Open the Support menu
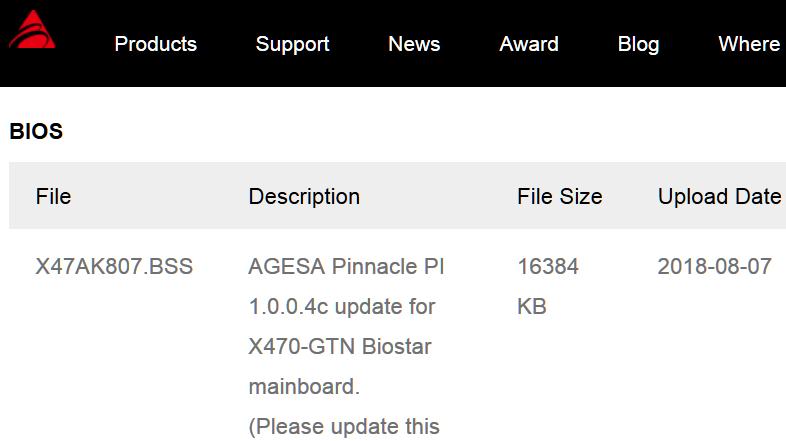786x441 pixels. (292, 44)
